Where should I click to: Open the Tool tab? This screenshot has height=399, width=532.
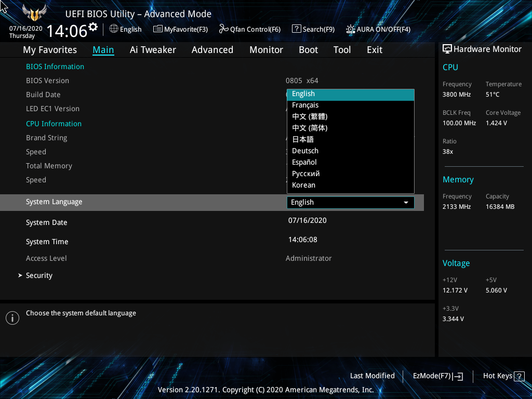coord(342,50)
